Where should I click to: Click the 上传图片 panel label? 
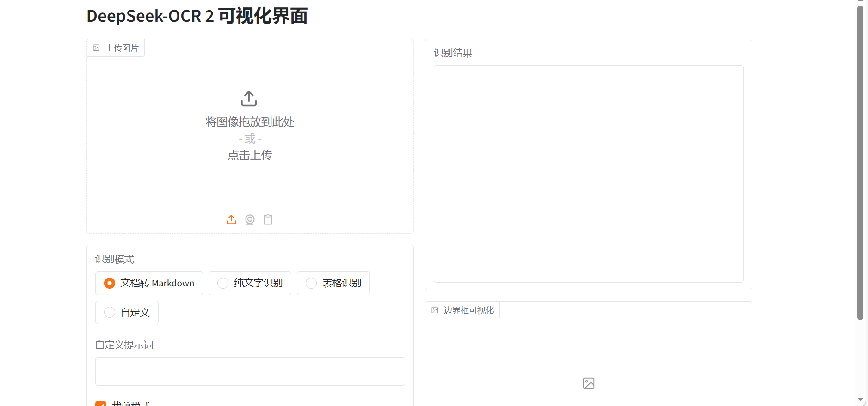[122, 48]
